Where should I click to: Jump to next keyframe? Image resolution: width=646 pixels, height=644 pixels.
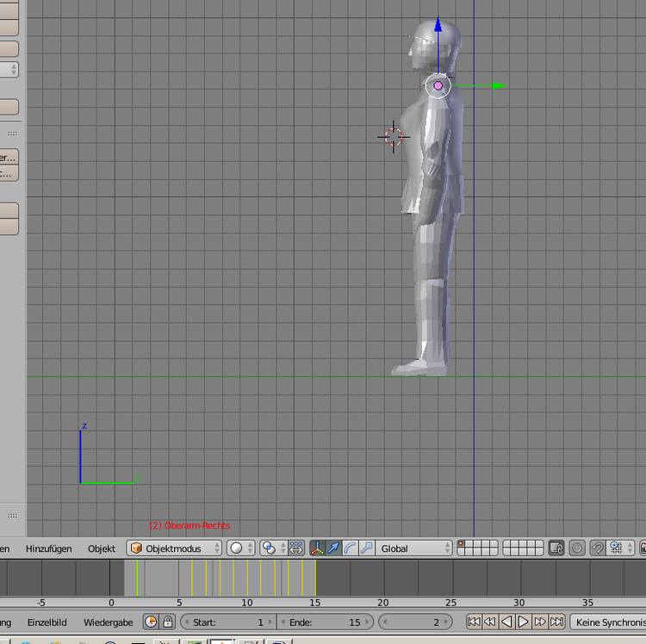(x=540, y=622)
